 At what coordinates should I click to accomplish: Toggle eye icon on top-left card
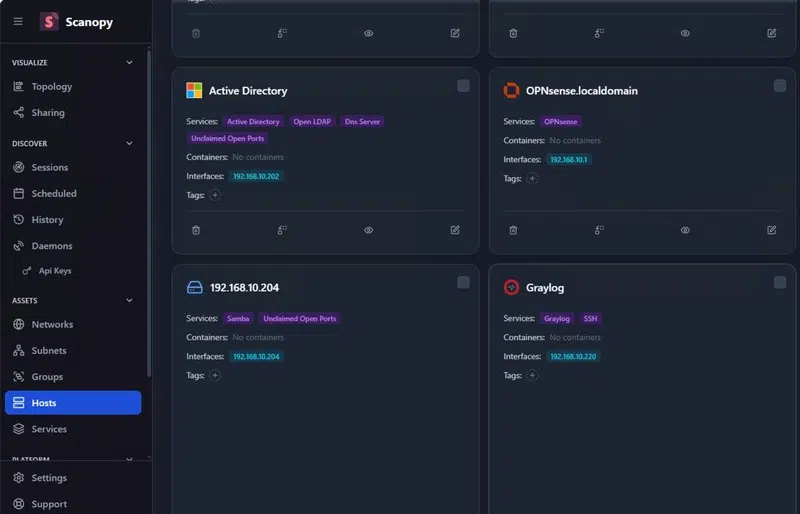[368, 33]
